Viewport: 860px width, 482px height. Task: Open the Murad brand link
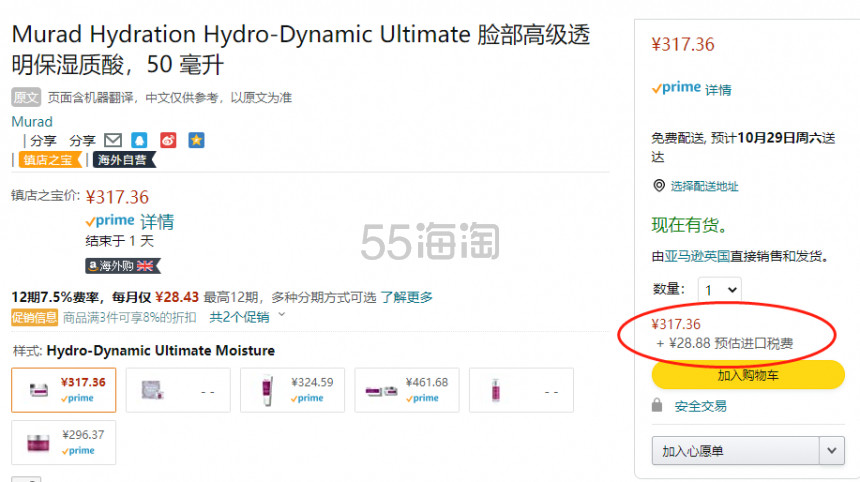tap(32, 121)
